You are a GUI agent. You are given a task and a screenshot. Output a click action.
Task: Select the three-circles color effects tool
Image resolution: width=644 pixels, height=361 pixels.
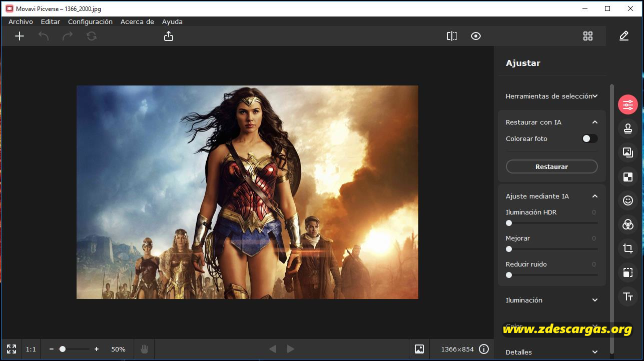click(628, 224)
